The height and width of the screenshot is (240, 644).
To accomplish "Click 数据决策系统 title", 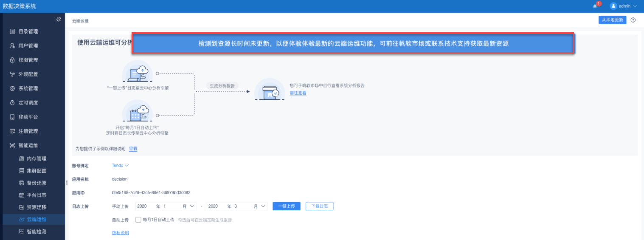I will [x=20, y=6].
